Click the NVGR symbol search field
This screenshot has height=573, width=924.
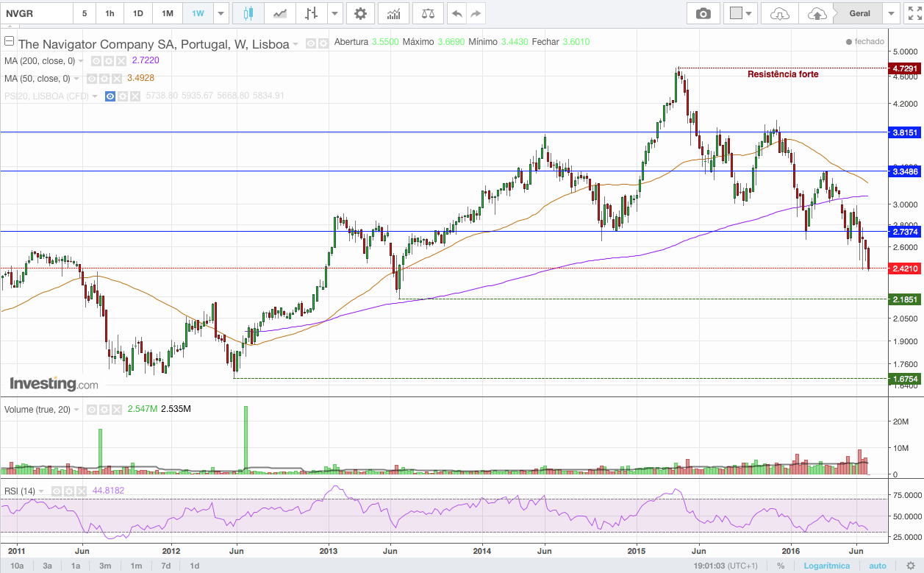pyautogui.click(x=37, y=13)
